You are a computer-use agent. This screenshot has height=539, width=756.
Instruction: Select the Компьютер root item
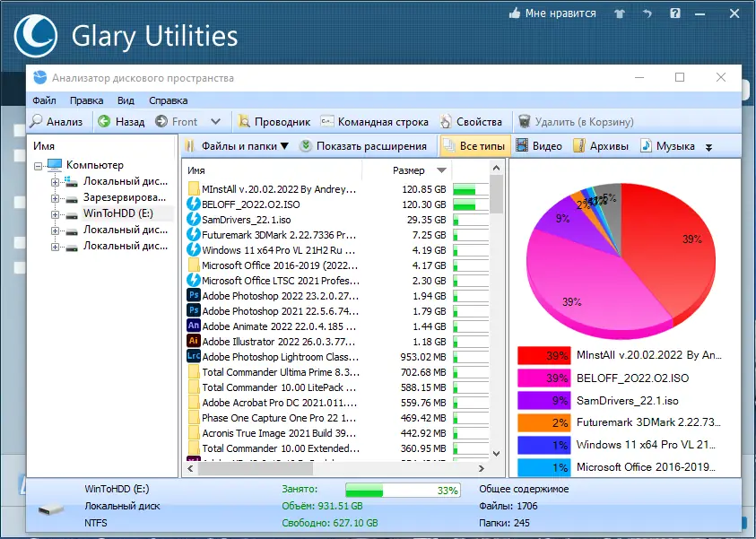click(x=95, y=165)
